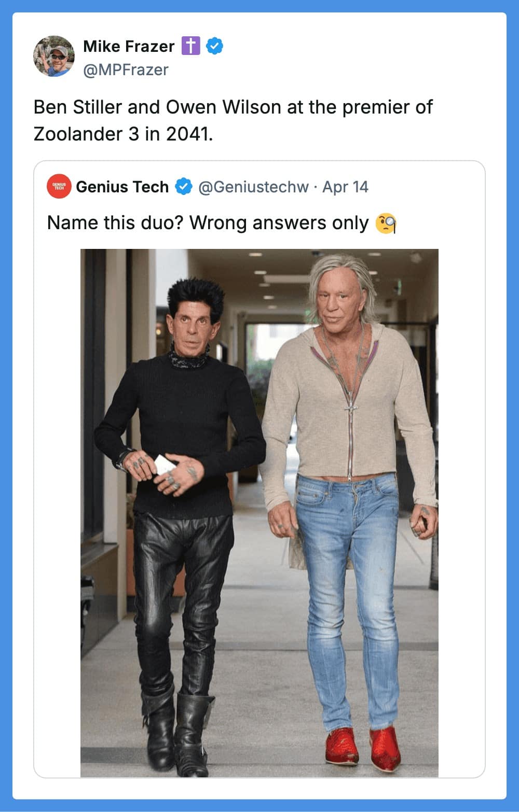Open Mike Frazer's profile avatar photo
The height and width of the screenshot is (812, 519).
tap(54, 56)
